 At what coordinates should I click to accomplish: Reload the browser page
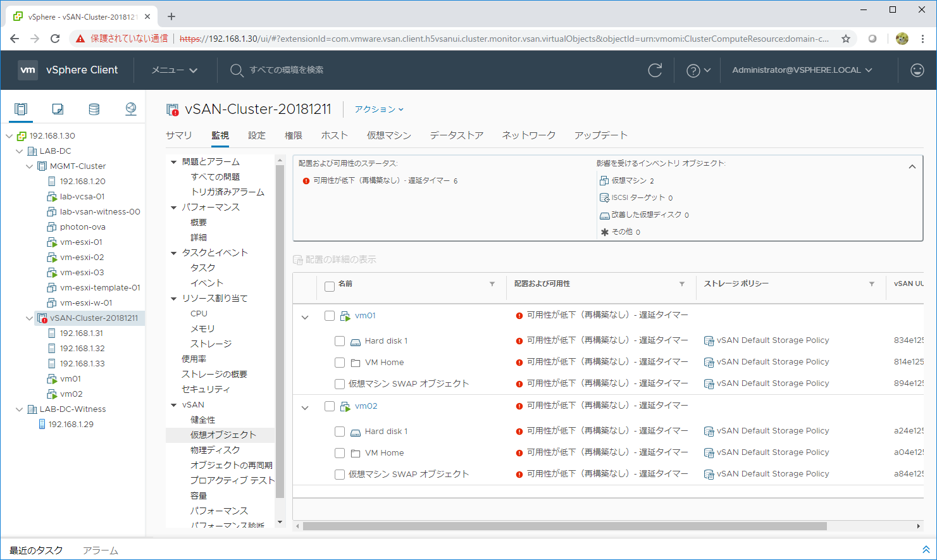pos(55,39)
